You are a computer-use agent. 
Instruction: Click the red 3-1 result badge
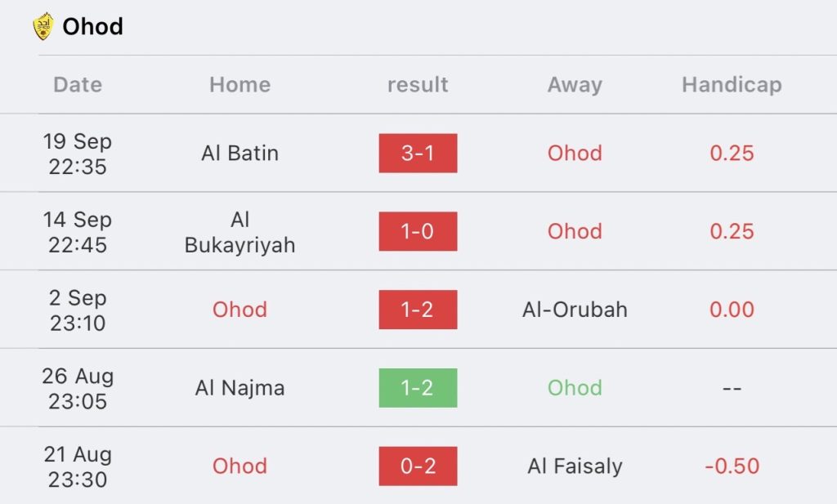[x=418, y=154]
